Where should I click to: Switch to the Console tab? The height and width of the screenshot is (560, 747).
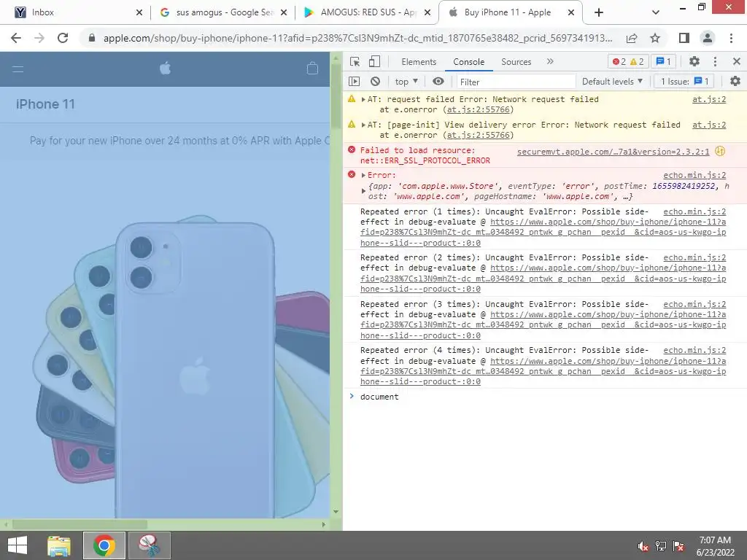pos(468,62)
